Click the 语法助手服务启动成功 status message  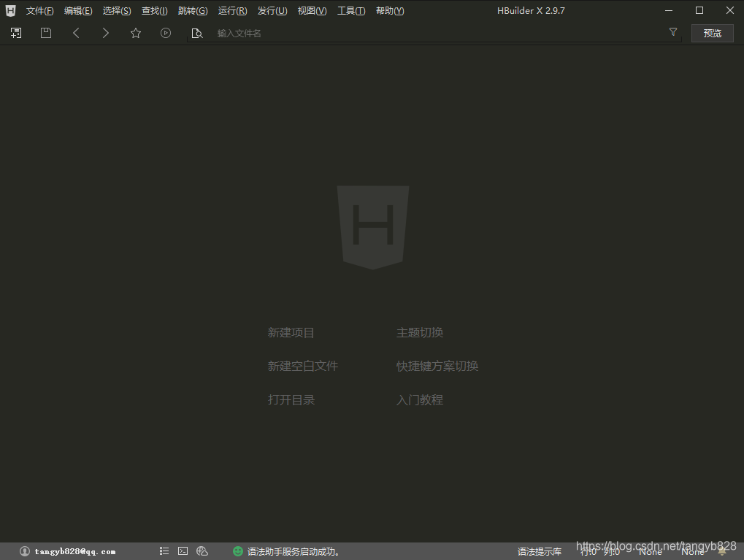pyautogui.click(x=294, y=551)
